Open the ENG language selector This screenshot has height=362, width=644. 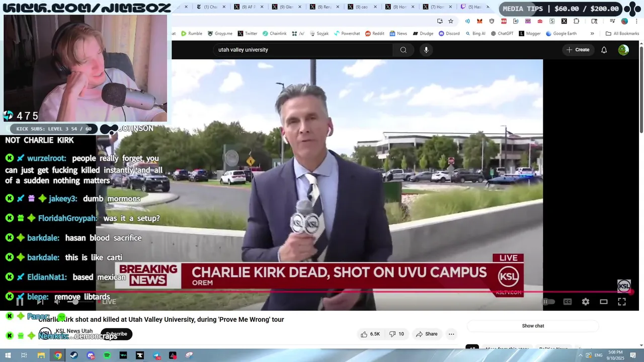pos(599,355)
